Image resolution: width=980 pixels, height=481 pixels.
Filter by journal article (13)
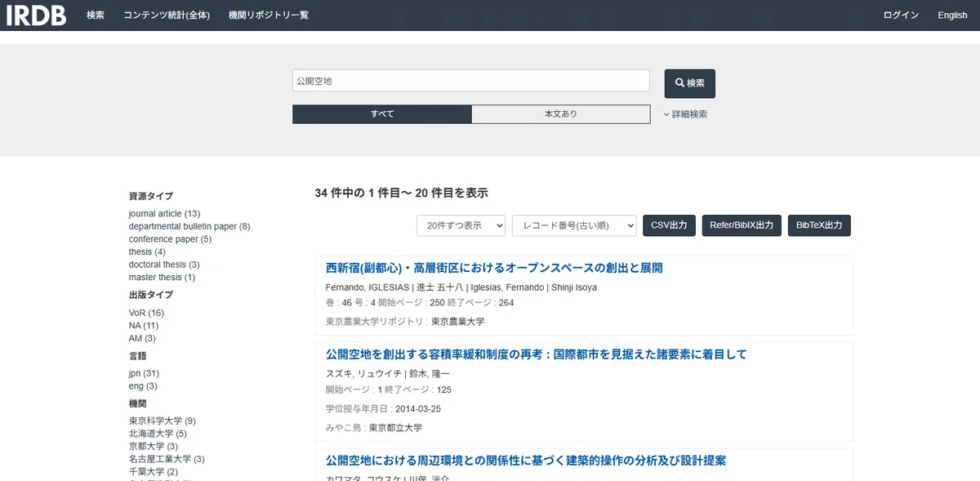(164, 214)
